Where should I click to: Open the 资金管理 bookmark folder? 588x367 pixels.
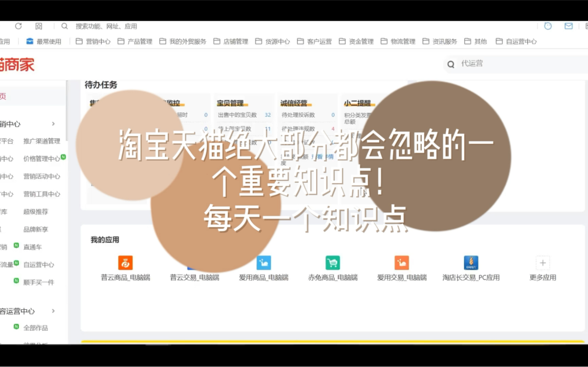tap(356, 42)
